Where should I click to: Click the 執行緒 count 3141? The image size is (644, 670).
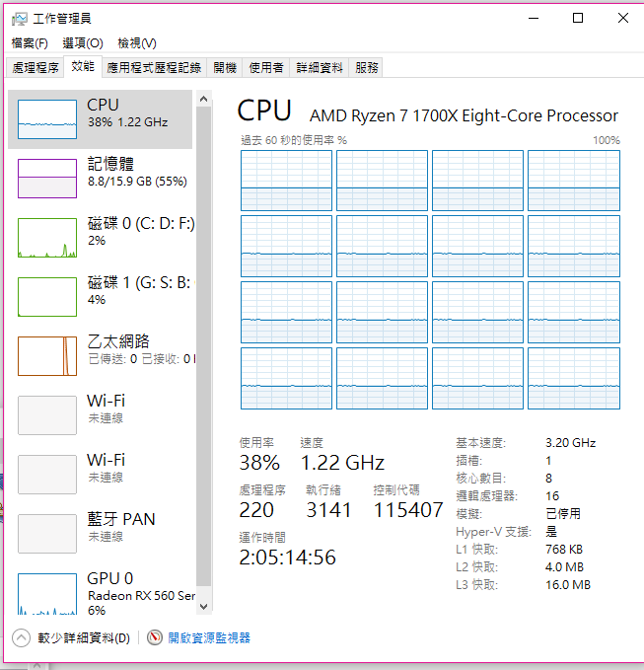click(x=328, y=510)
